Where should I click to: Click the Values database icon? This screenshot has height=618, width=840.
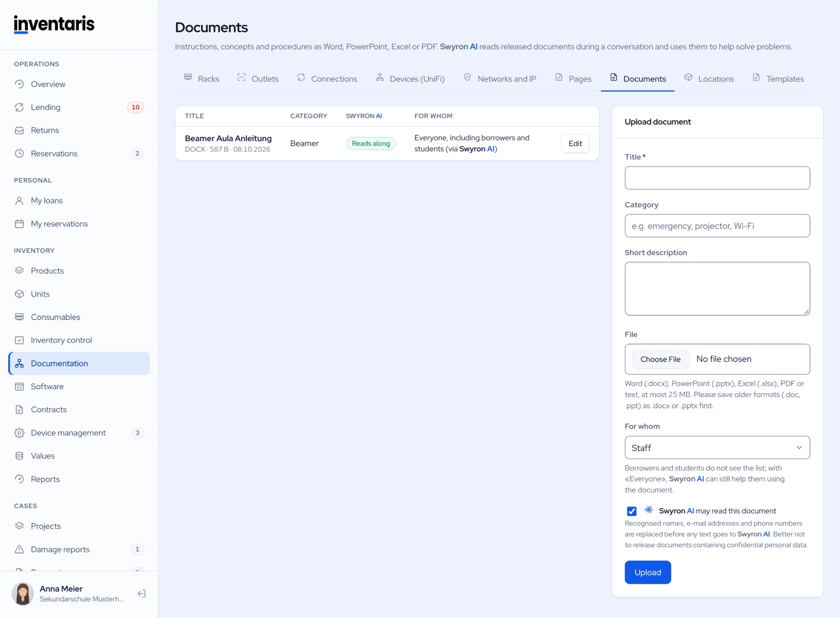coord(19,456)
